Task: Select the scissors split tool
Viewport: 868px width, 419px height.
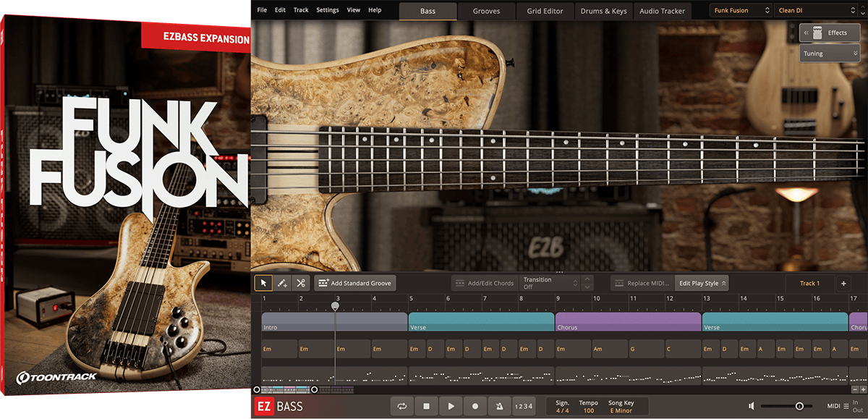Action: (300, 283)
